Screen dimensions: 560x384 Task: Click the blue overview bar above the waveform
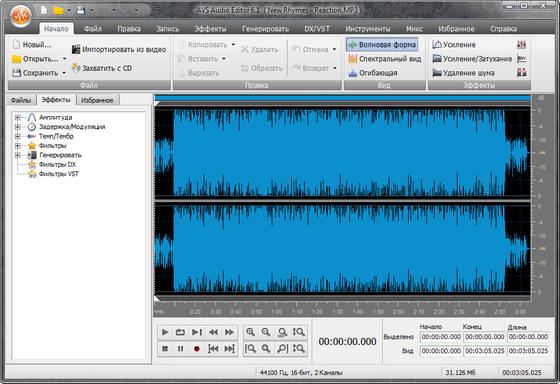coord(343,98)
